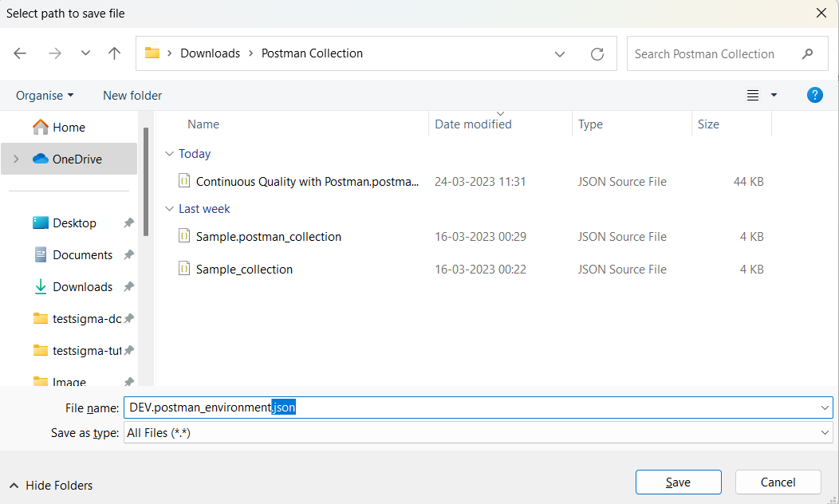The width and height of the screenshot is (839, 504).
Task: Select OneDrive in navigation pane
Action: 69,159
